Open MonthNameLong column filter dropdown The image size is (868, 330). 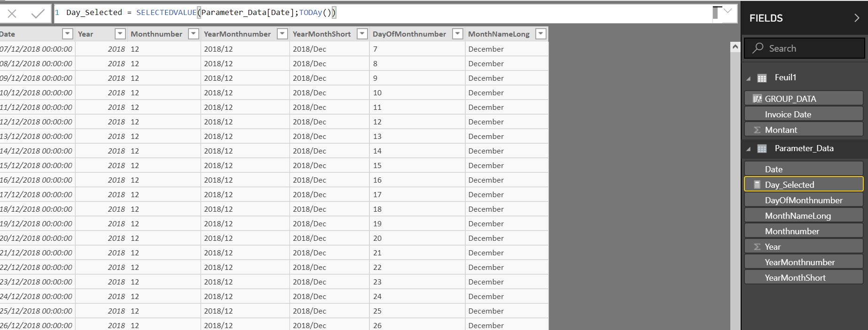coord(541,34)
